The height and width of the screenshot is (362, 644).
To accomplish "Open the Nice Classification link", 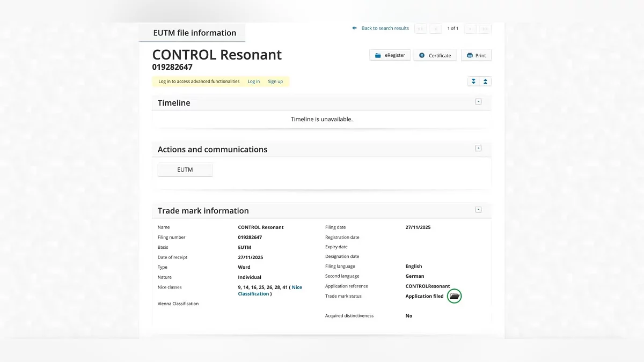I will point(296,287).
